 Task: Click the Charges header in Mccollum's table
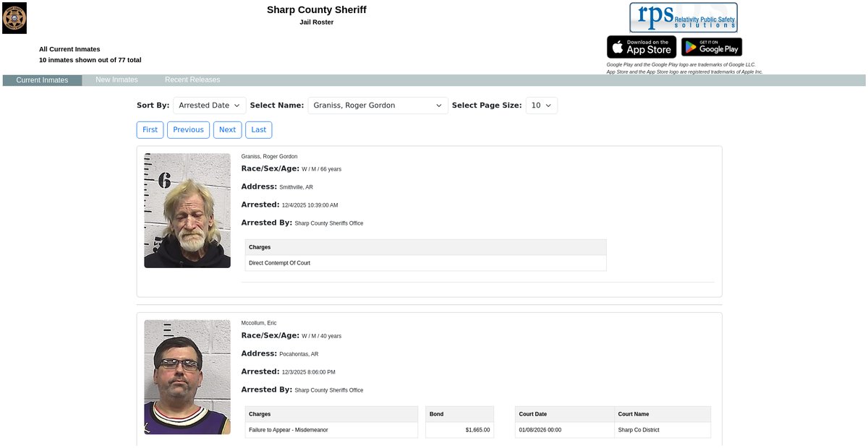(x=331, y=414)
